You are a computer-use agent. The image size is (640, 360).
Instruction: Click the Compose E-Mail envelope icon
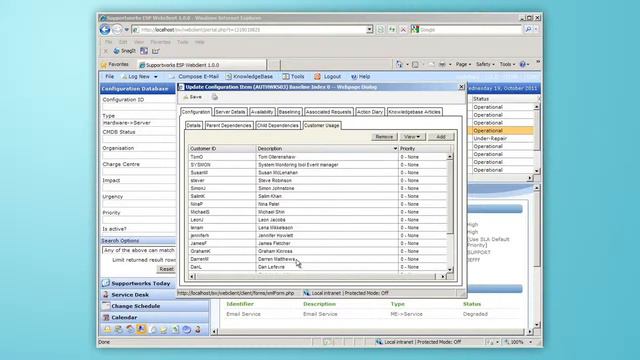pos(172,76)
